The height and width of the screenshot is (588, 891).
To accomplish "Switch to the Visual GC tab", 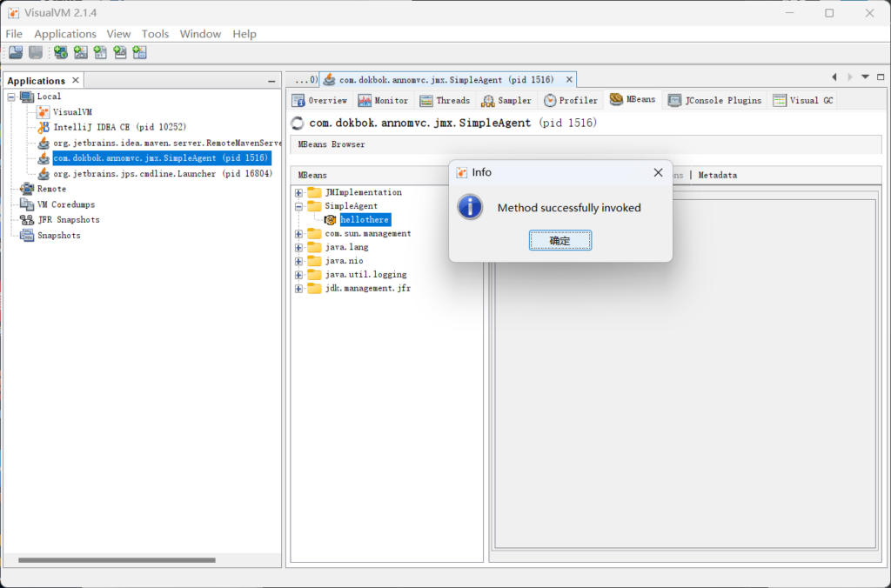I will 803,101.
